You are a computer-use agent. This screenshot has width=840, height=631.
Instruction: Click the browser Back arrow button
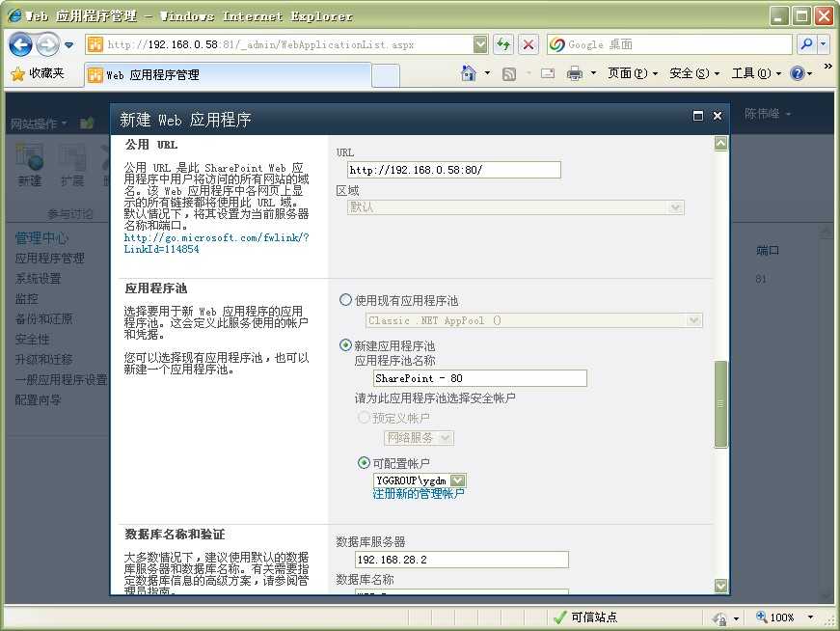(21, 44)
